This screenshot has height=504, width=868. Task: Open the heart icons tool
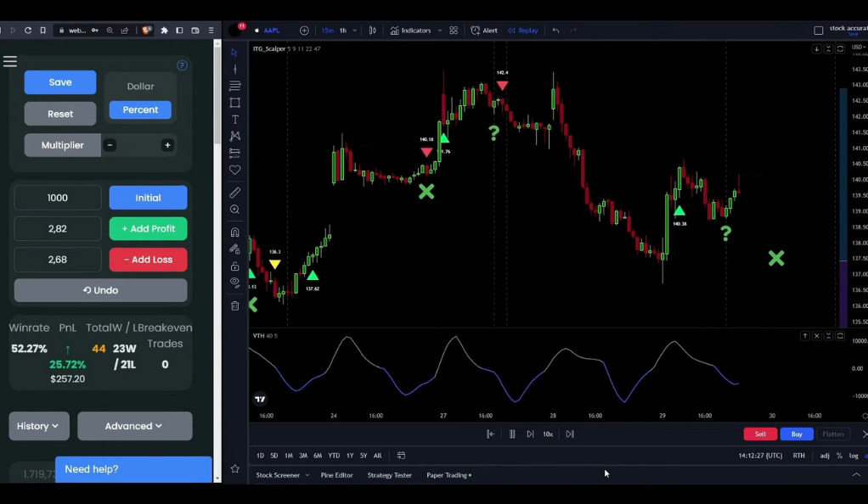(234, 170)
